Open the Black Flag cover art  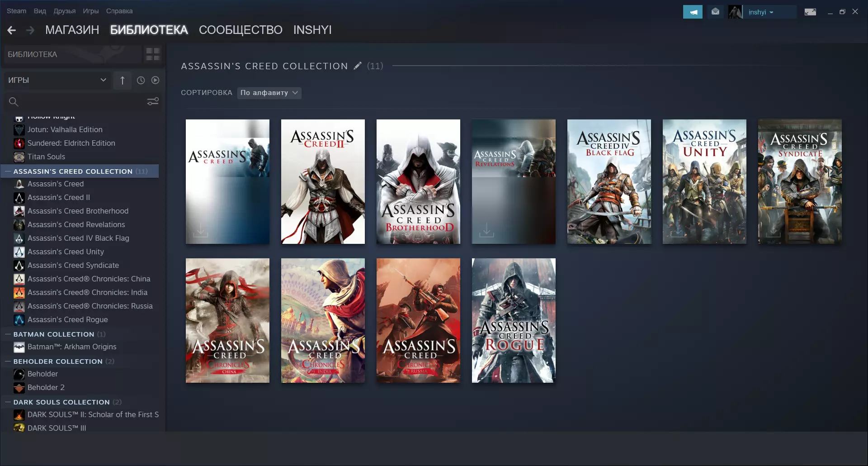(x=609, y=182)
